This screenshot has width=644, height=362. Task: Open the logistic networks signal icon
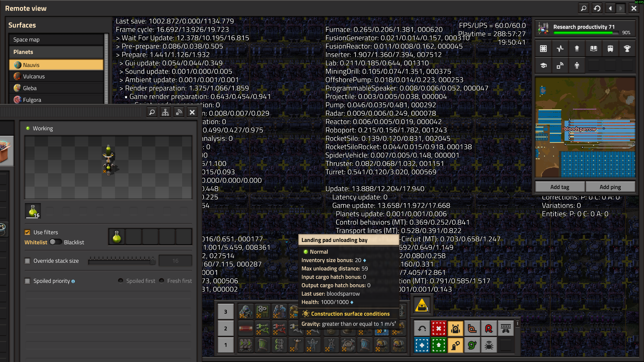(560, 65)
